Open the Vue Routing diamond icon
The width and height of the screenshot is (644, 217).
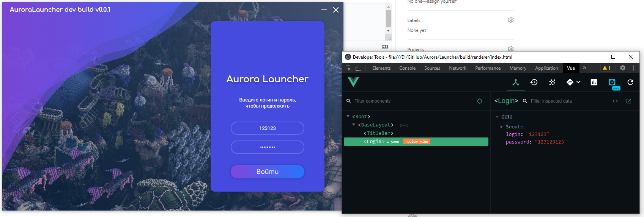[x=570, y=82]
